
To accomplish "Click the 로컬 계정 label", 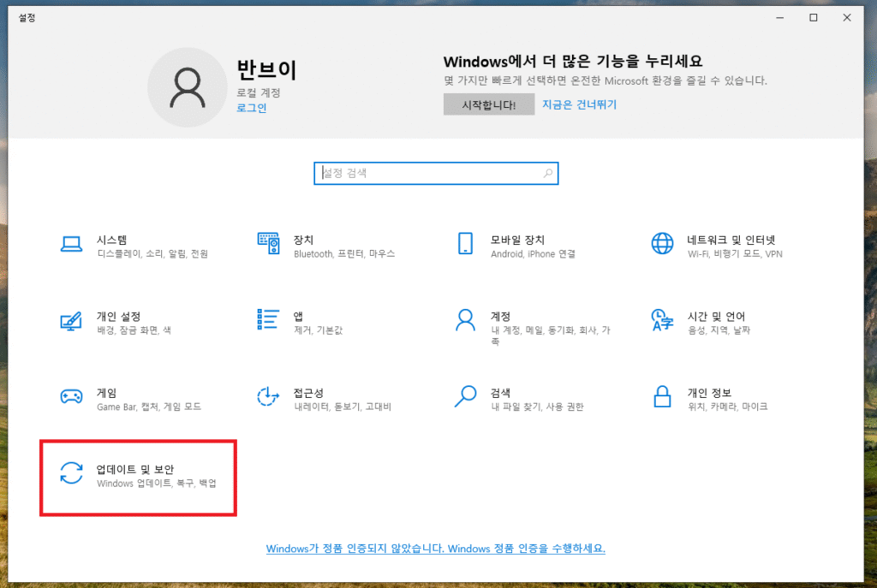I will (x=259, y=92).
